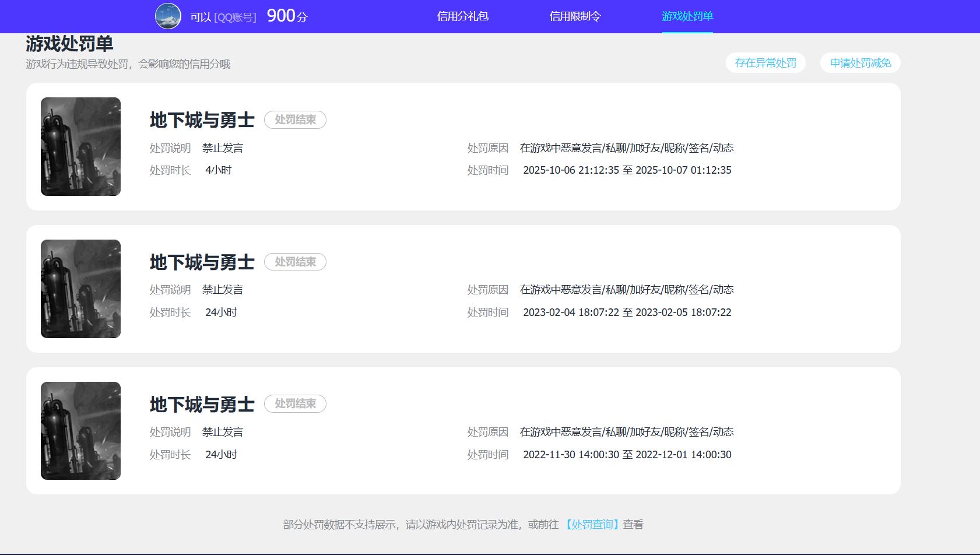980x555 pixels.
Task: Click 处罚结束 badge on the 2025-10-06 card
Action: click(x=295, y=120)
